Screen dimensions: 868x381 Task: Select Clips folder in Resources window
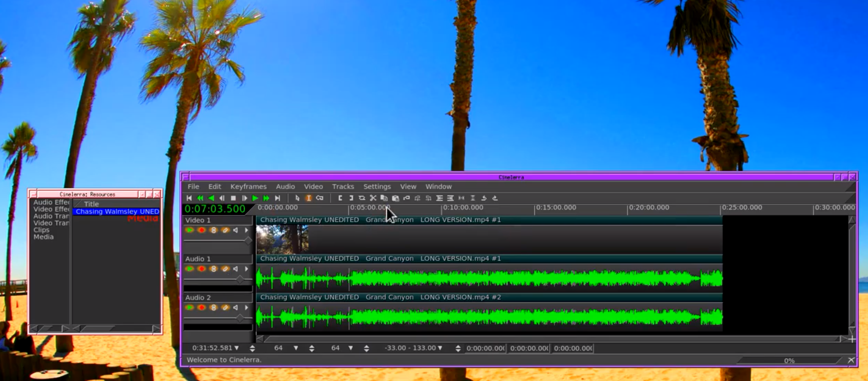(x=41, y=230)
